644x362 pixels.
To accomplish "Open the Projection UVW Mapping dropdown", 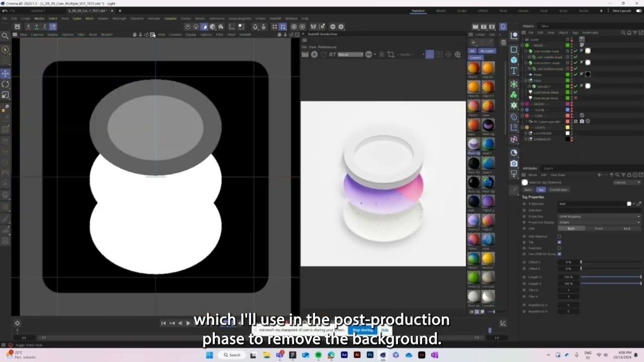I will (x=600, y=216).
